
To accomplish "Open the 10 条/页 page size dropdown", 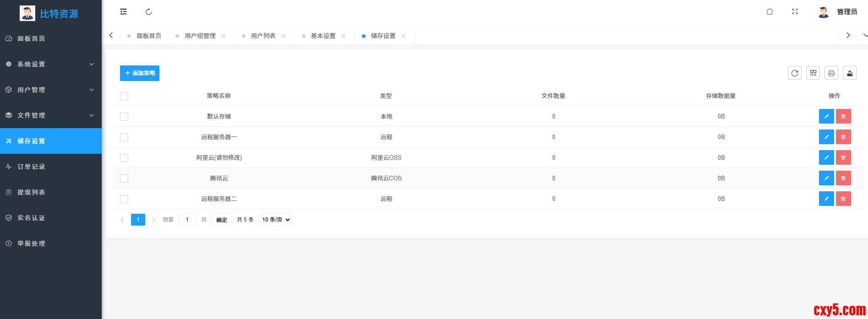I will tap(275, 220).
